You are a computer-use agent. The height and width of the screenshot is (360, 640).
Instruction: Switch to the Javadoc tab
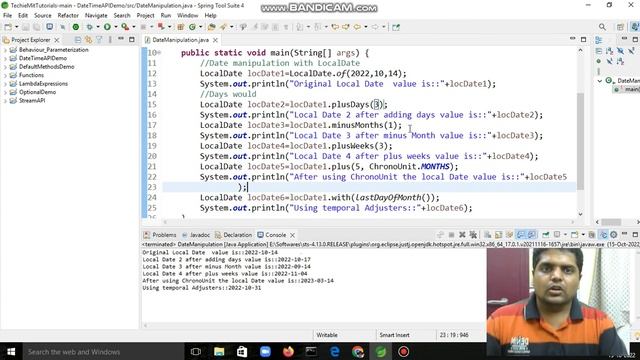tap(196, 235)
